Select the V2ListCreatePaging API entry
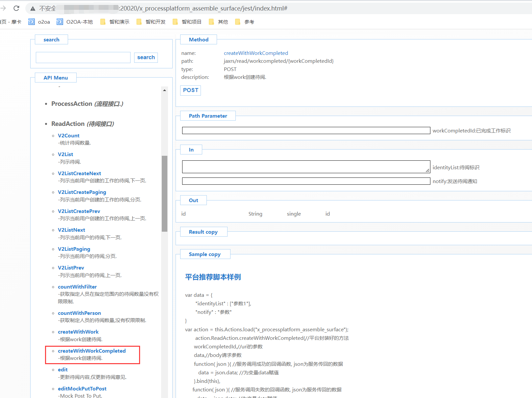This screenshot has width=532, height=398. 82,192
